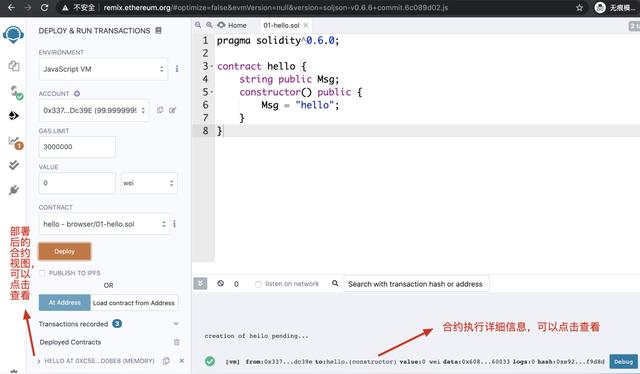Expand HELLO AT 0XC5E deployed contract
This screenshot has width=640, height=374.
pyautogui.click(x=39, y=361)
